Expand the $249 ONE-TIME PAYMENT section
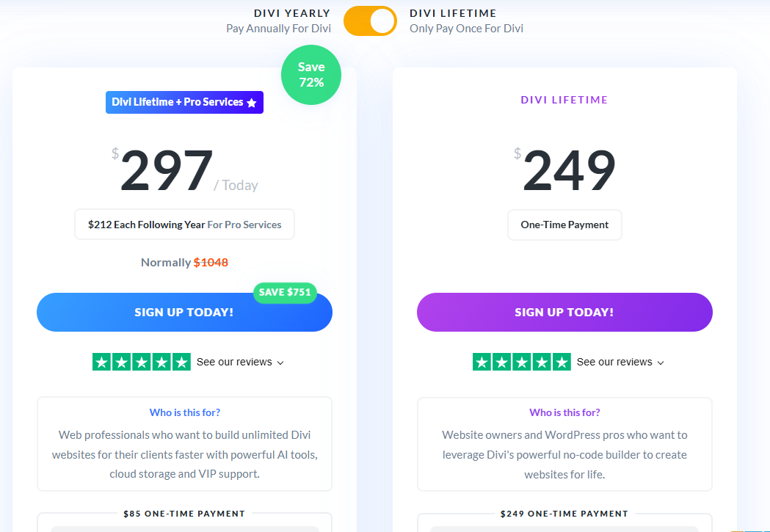This screenshot has height=532, width=770. [x=564, y=514]
